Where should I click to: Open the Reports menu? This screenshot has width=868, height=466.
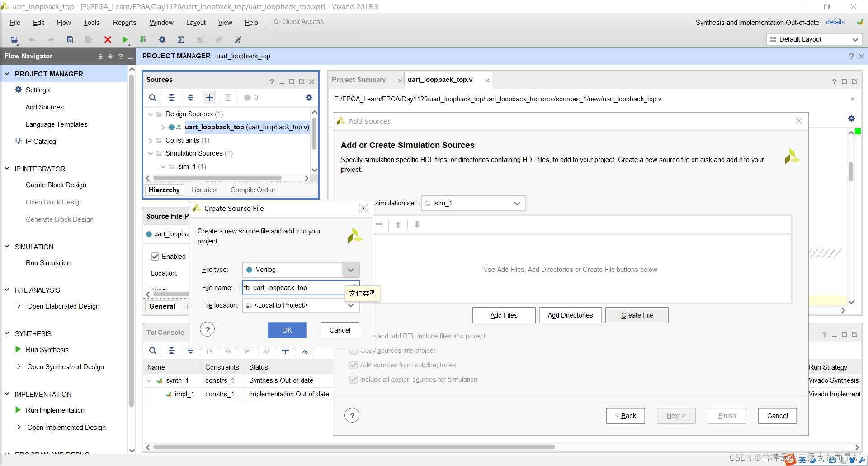(125, 23)
